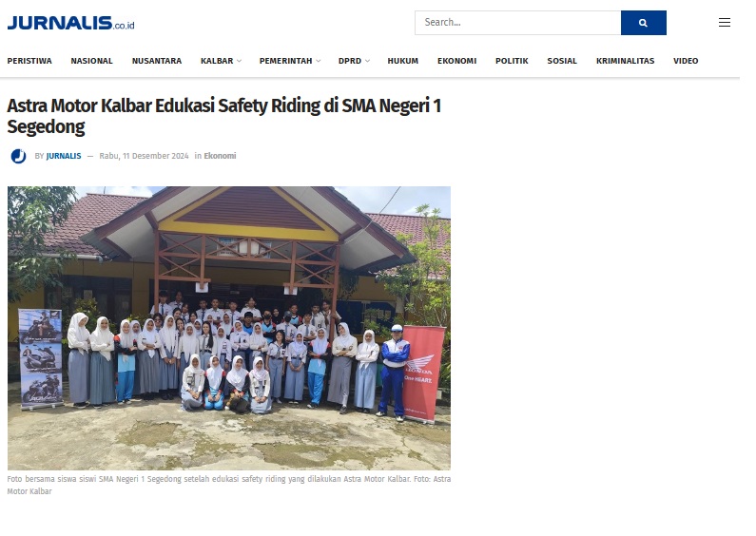Open the NASIONAL menu item

pos(91,61)
